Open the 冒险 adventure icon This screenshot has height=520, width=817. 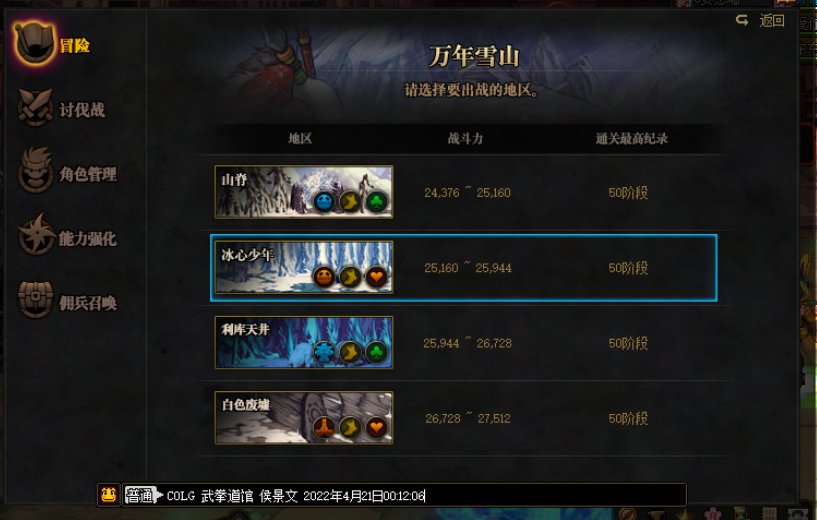[x=34, y=44]
